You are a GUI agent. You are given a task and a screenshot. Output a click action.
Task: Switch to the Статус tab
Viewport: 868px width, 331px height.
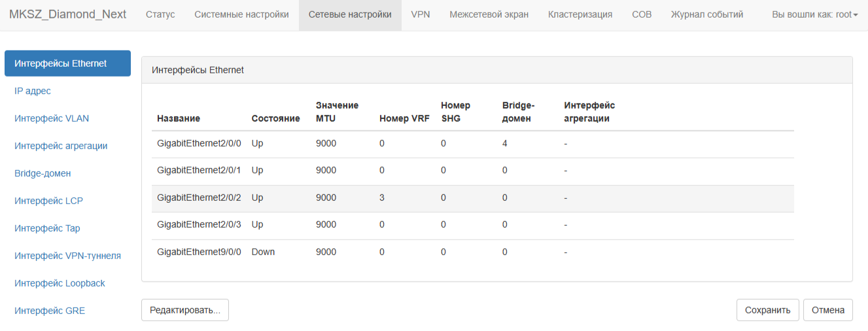click(160, 14)
